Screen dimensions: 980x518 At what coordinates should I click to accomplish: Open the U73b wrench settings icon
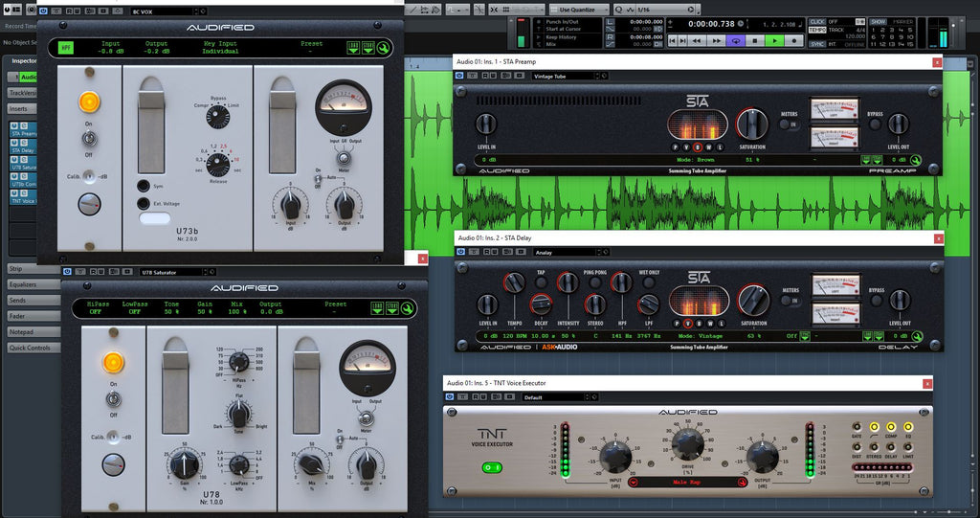383,47
